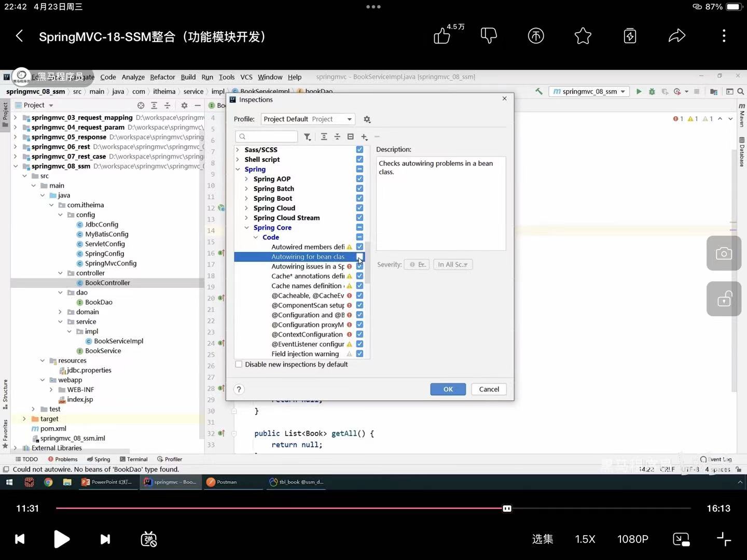
Task: Click the IDE search magnifier icon
Action: click(x=741, y=91)
